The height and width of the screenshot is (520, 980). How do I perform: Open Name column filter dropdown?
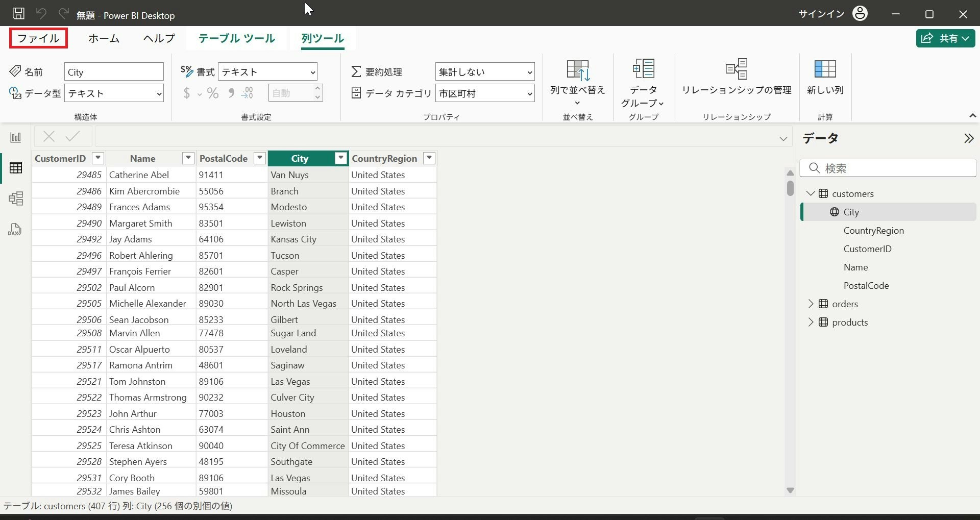point(188,158)
